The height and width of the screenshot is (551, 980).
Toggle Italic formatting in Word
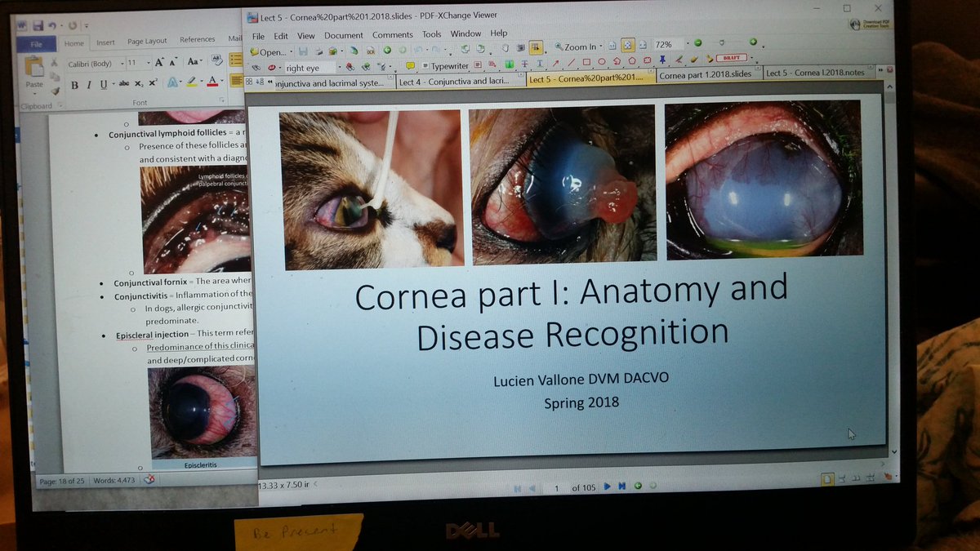point(89,85)
